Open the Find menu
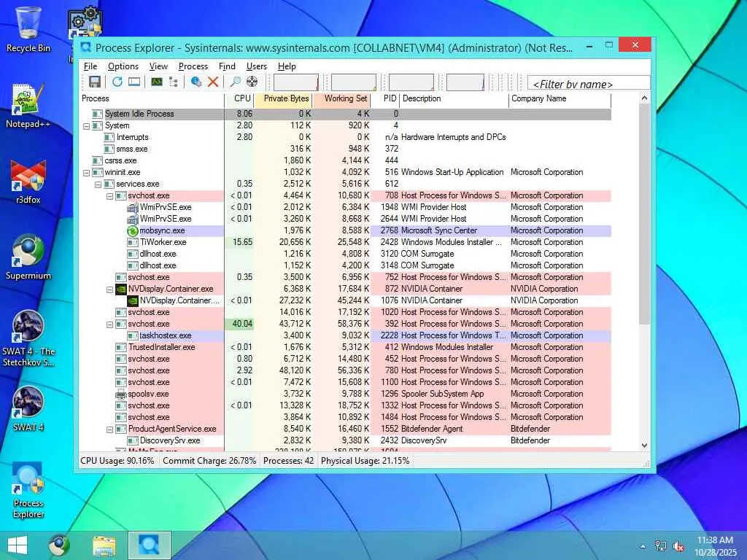Screen dimensions: 747x560 click(x=227, y=66)
